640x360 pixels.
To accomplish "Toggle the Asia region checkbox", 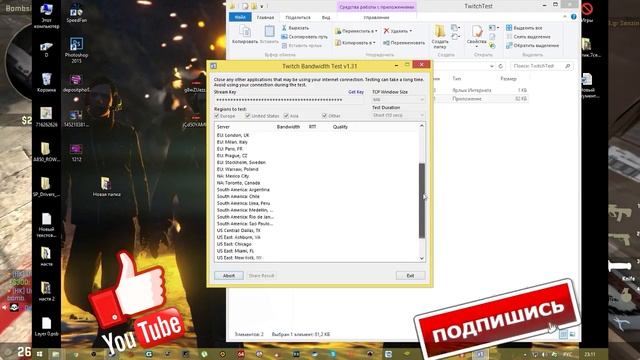I will (x=286, y=116).
